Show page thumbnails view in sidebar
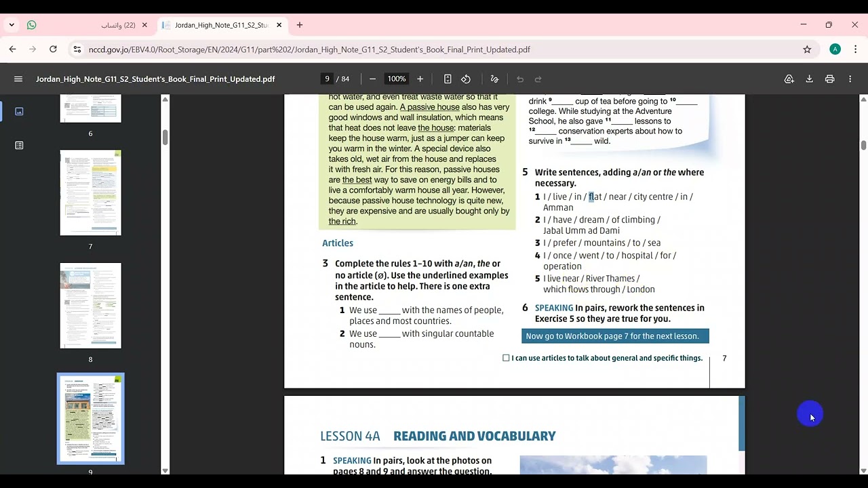 (x=19, y=111)
